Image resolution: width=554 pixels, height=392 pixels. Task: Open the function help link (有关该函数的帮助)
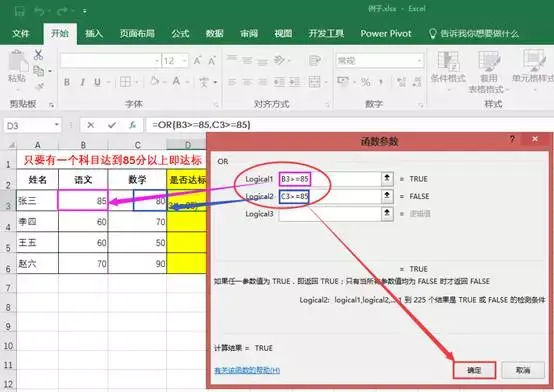tap(247, 370)
